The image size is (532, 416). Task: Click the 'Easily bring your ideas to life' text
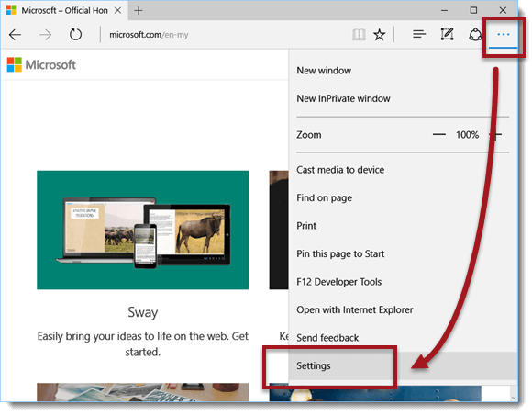click(143, 343)
